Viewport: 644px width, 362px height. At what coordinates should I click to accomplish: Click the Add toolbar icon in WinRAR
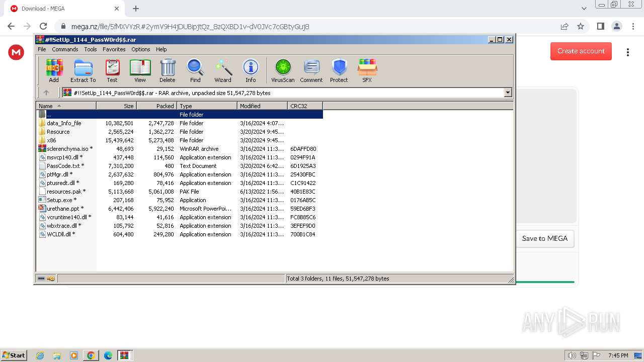click(x=54, y=70)
